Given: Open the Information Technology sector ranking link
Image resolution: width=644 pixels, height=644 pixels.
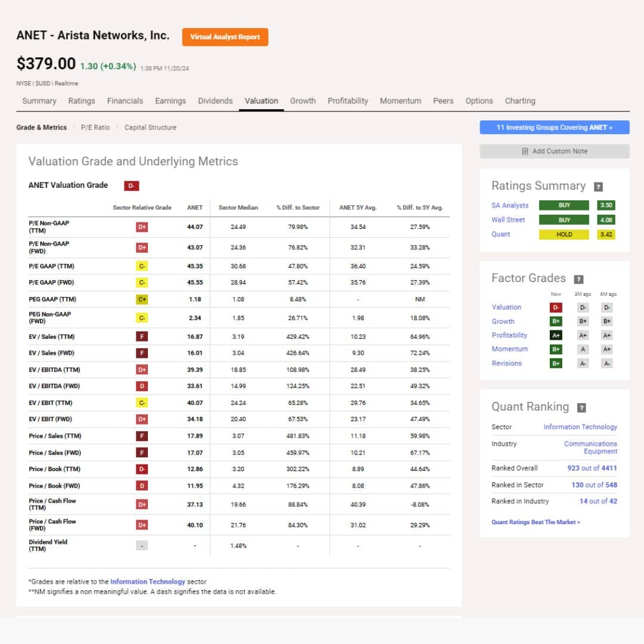Looking at the screenshot, I should pyautogui.click(x=580, y=427).
